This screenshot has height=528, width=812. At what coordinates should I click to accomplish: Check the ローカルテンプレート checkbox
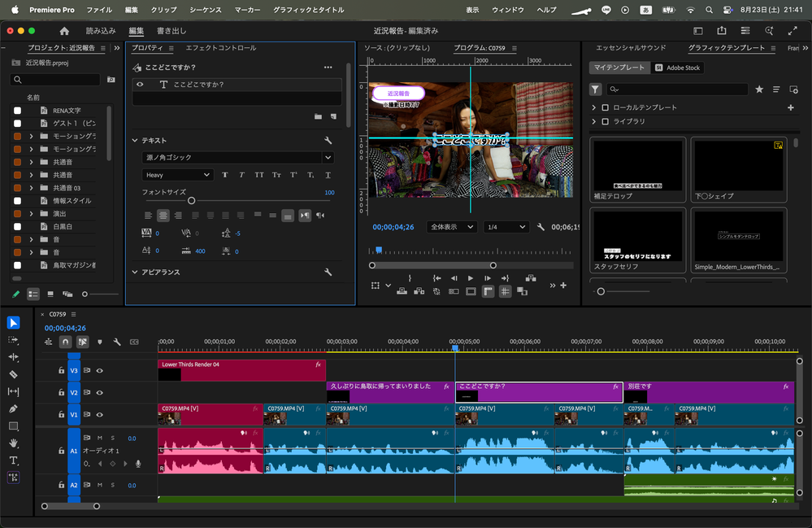[604, 107]
